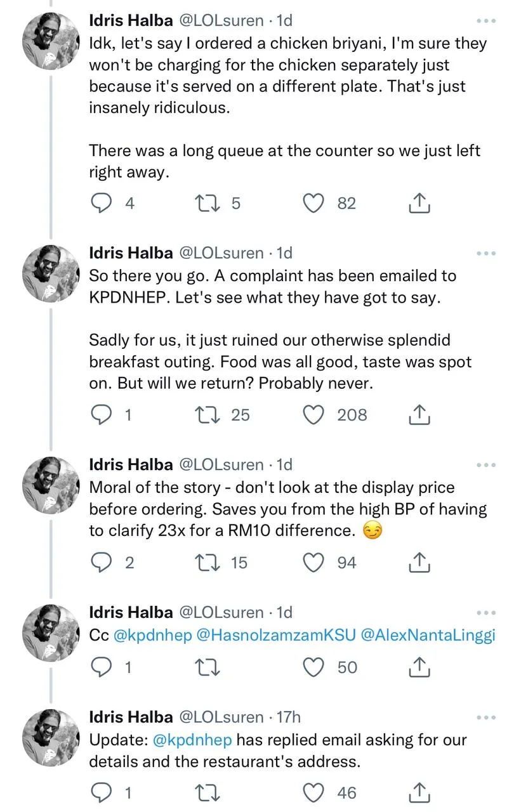Open more options on complaint emailed tweet

(x=485, y=253)
